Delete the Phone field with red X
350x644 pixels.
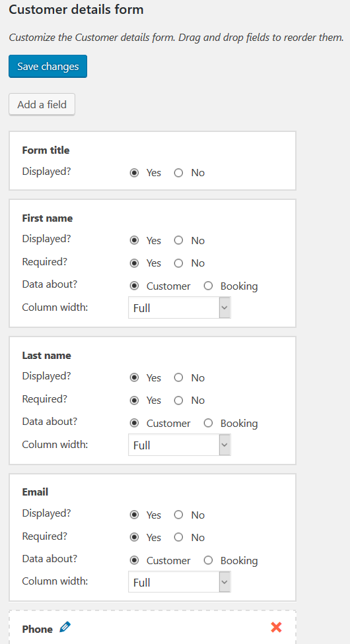[x=277, y=627]
